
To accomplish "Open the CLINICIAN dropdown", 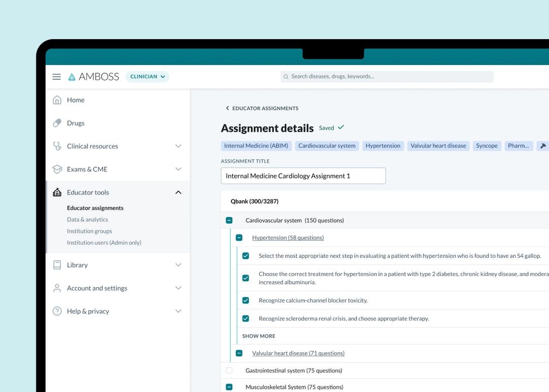I will pos(147,76).
